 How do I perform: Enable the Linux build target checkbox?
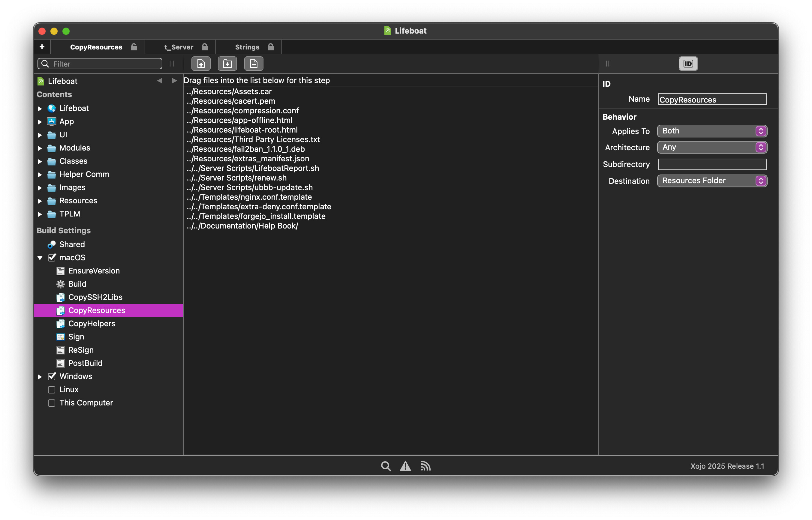(52, 389)
